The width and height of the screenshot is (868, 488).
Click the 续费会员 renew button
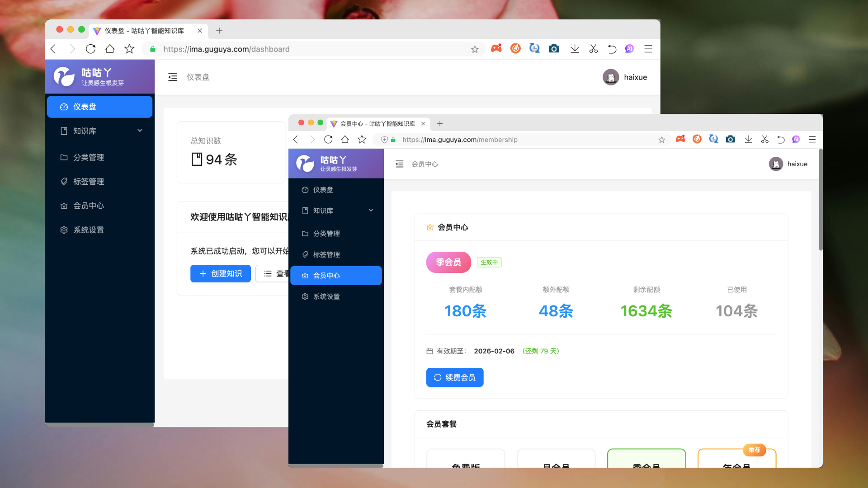click(455, 377)
